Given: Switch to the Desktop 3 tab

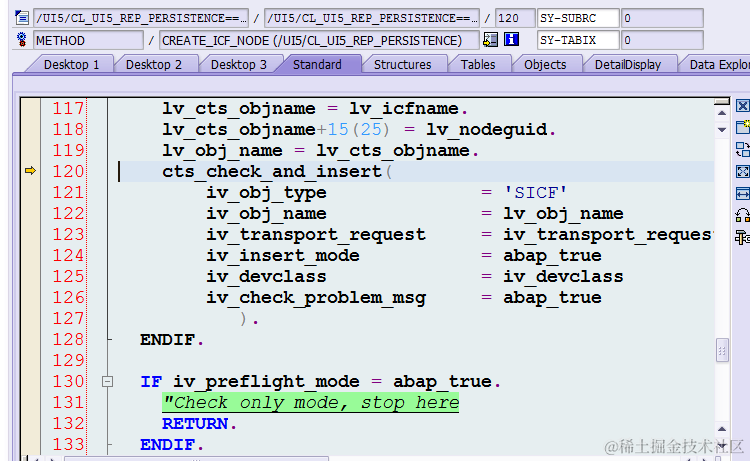Looking at the screenshot, I should [x=239, y=65].
